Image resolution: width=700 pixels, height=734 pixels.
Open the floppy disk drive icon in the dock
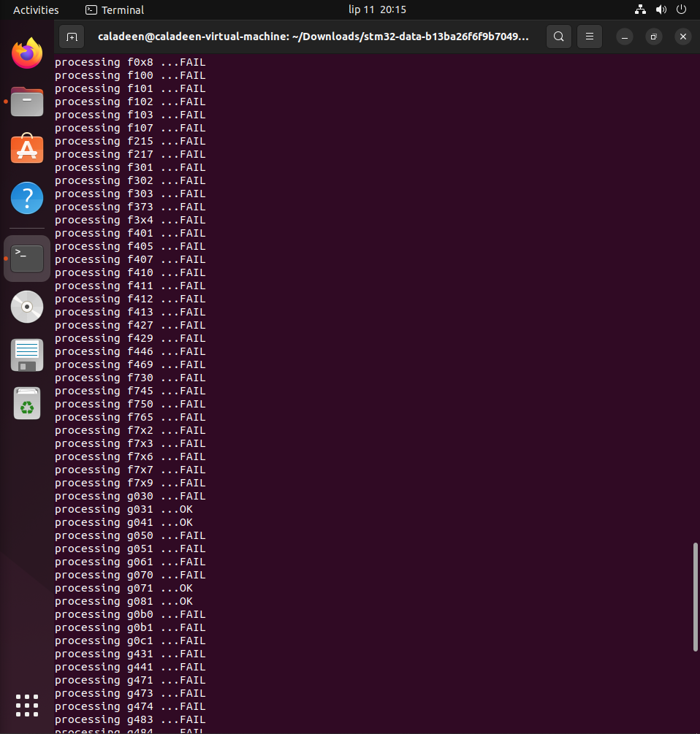coord(26,355)
